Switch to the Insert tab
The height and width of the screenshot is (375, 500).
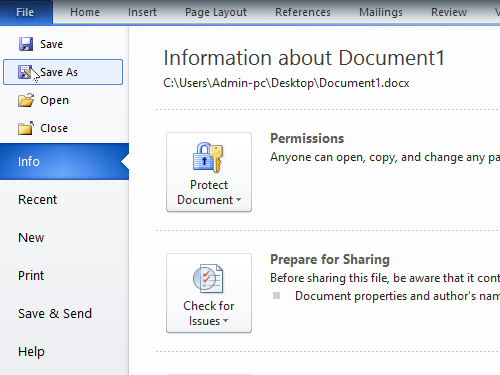point(142,12)
